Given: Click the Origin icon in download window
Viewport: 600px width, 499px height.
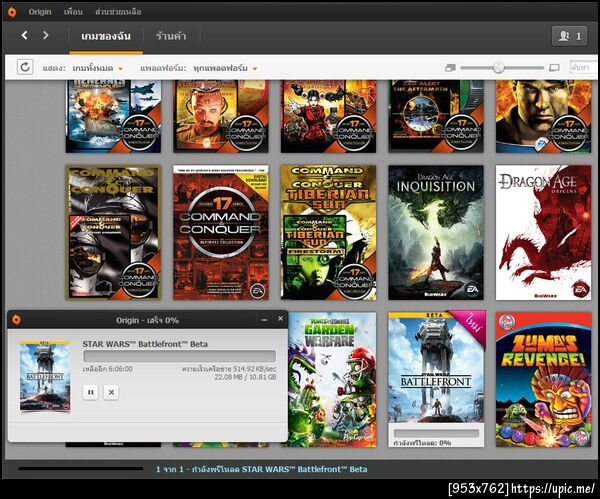Looking at the screenshot, I should tap(16, 320).
